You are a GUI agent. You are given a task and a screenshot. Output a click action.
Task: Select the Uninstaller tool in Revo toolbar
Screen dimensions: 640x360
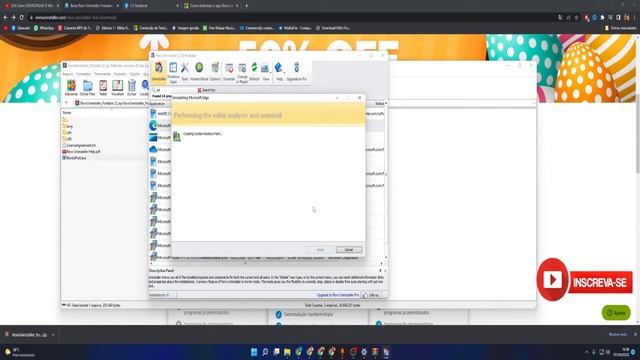159,72
